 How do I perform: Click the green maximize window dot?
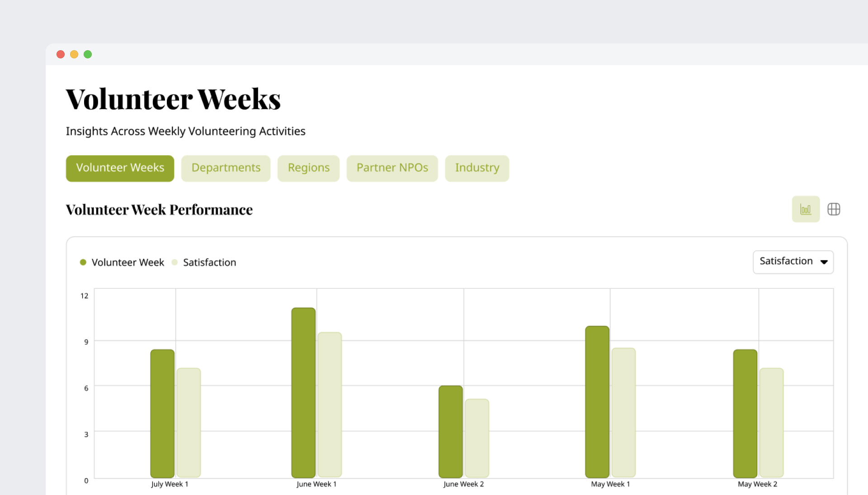coord(88,54)
